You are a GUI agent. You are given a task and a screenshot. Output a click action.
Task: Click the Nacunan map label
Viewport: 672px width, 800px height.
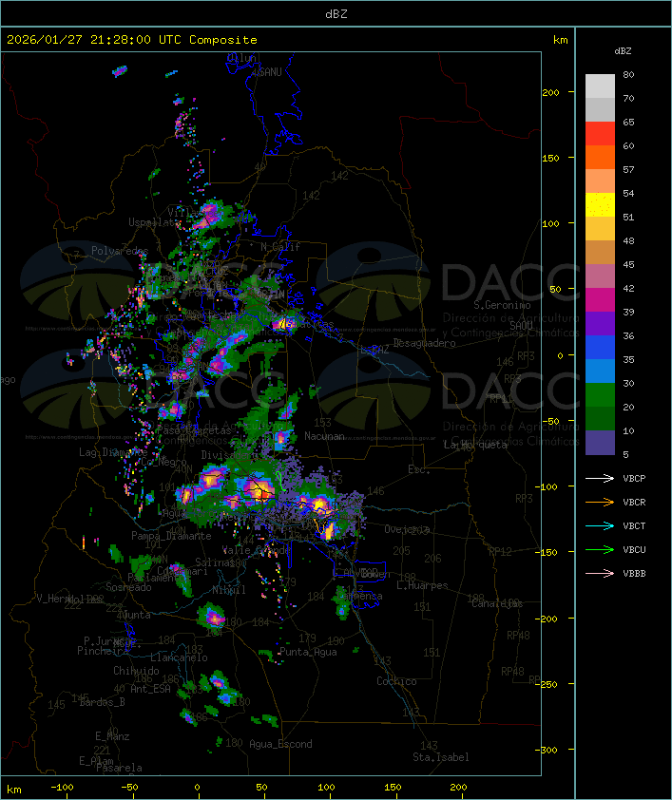[x=324, y=436]
